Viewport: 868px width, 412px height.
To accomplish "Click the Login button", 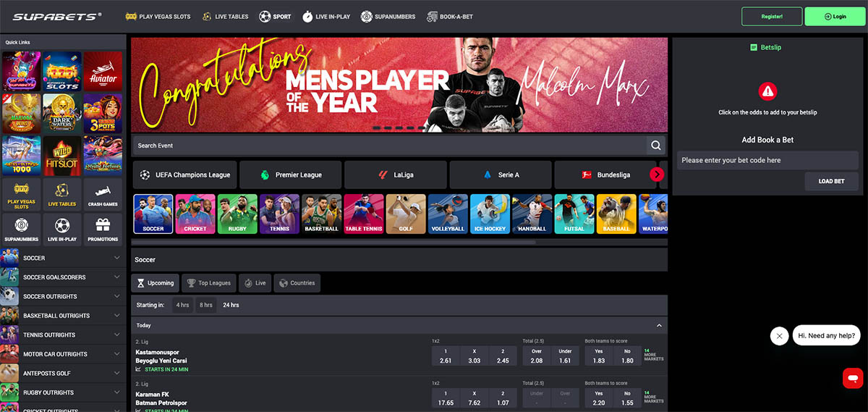I will tap(835, 16).
